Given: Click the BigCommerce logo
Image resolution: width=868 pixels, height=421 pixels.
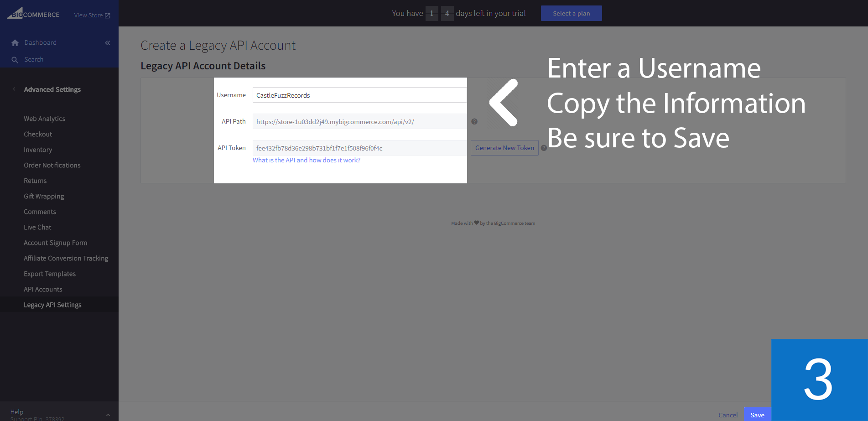Looking at the screenshot, I should [33, 13].
